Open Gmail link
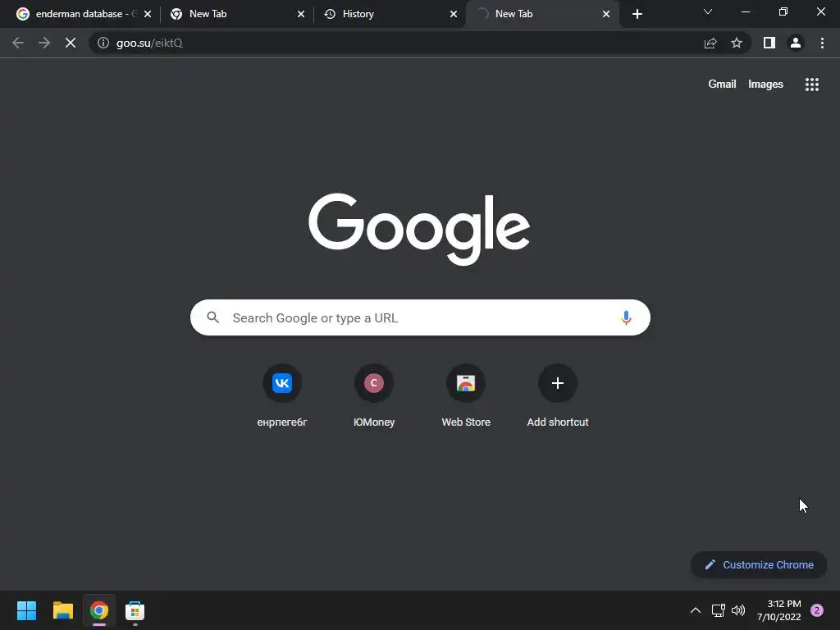The height and width of the screenshot is (630, 840). point(722,84)
